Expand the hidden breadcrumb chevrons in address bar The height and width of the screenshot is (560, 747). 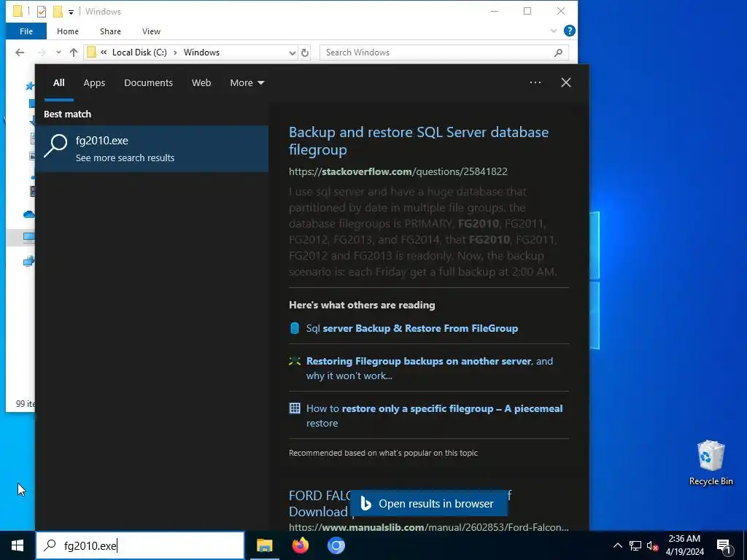104,52
